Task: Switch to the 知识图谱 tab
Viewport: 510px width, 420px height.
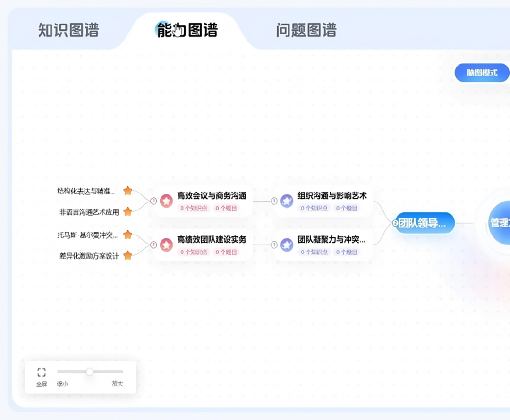Action: click(x=68, y=31)
